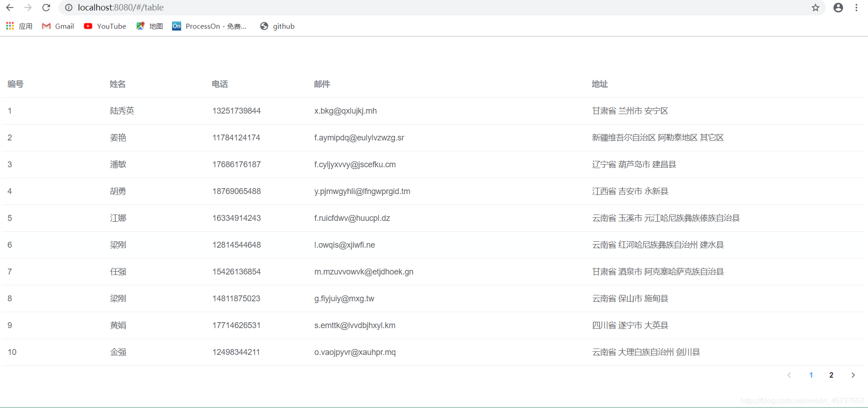Open the browser profile account icon
The image size is (868, 409).
pos(838,8)
